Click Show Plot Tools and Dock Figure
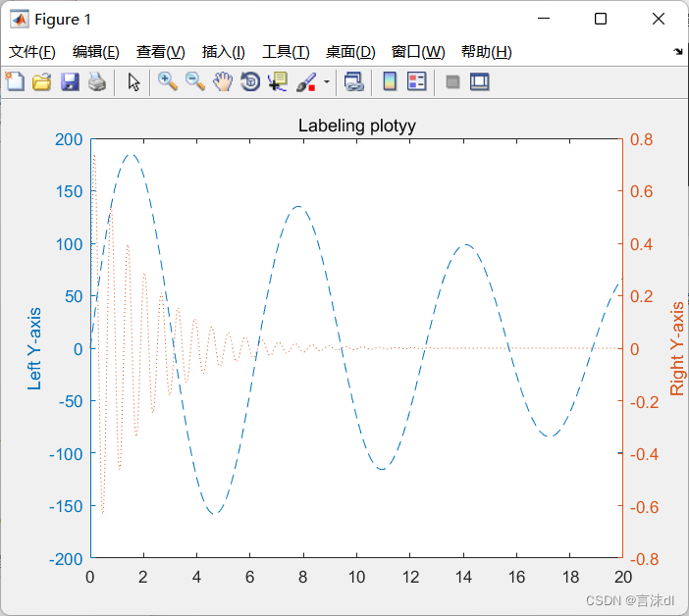Image resolution: width=689 pixels, height=616 pixels. [x=480, y=82]
